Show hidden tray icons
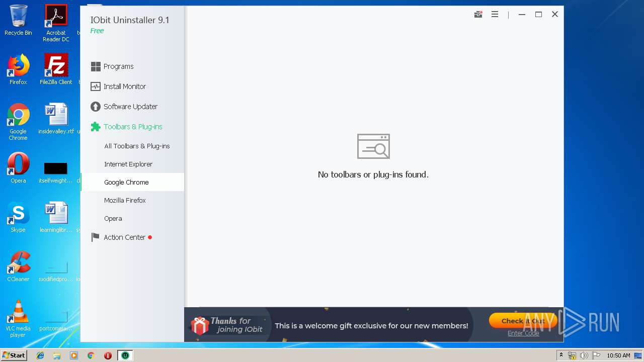This screenshot has width=644, height=362. [561, 355]
